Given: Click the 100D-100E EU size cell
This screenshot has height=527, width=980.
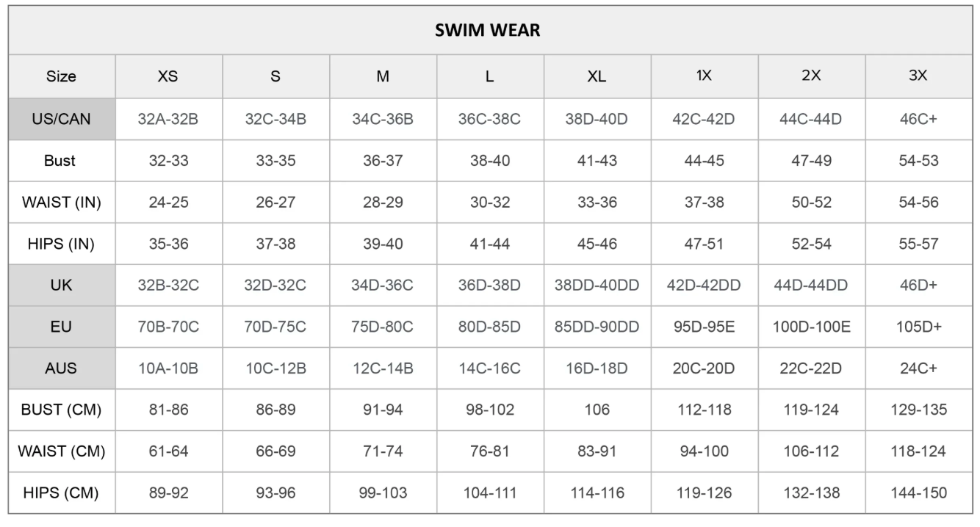Looking at the screenshot, I should [x=811, y=327].
